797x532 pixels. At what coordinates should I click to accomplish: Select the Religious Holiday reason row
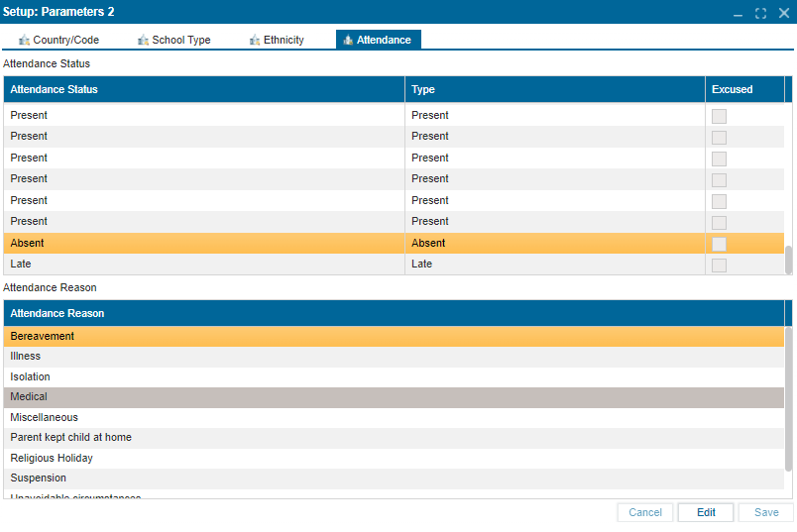click(52, 459)
